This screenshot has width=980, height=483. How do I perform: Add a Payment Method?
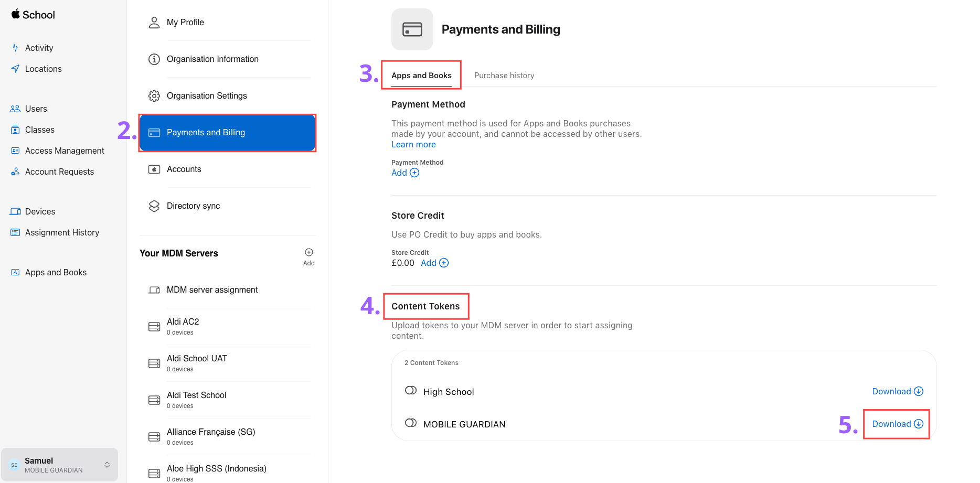405,173
